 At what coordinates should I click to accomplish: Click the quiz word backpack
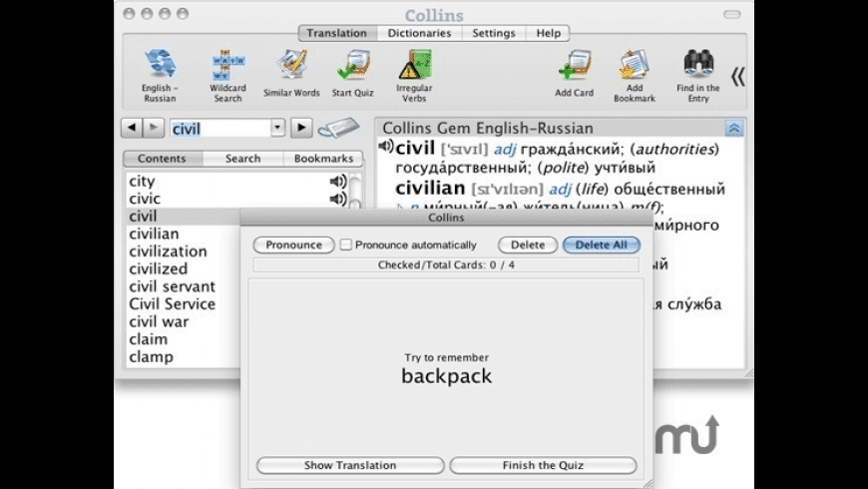pyautogui.click(x=446, y=376)
